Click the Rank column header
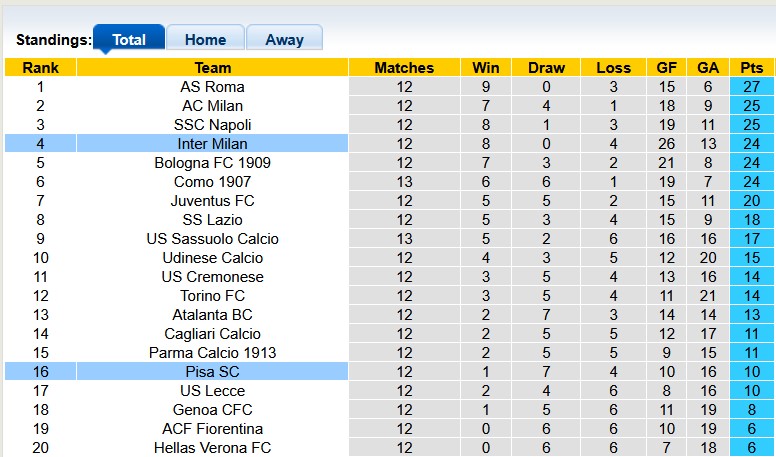Image resolution: width=776 pixels, height=457 pixels. click(x=40, y=68)
